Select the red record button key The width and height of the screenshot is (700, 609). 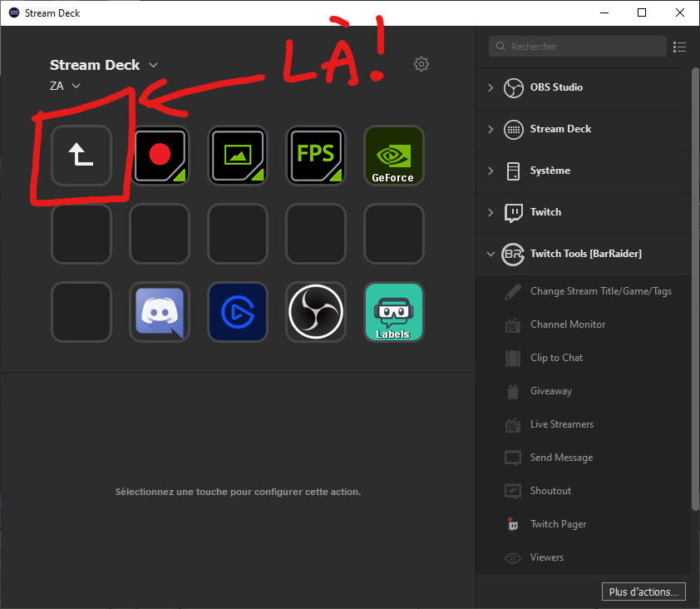coord(160,156)
